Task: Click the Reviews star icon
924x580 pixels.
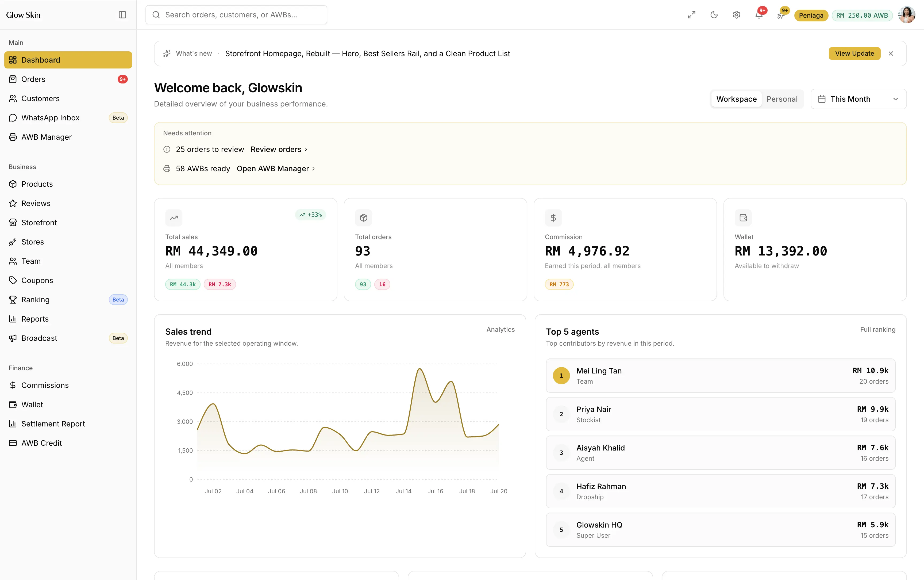Action: pyautogui.click(x=13, y=203)
